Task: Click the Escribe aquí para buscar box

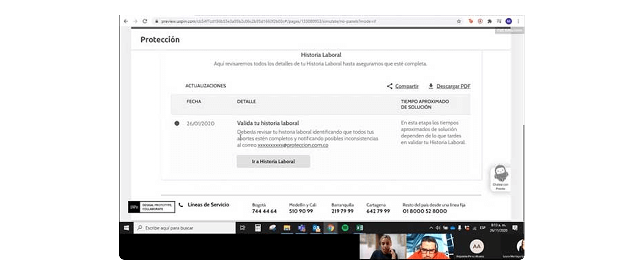Action: (x=185, y=228)
